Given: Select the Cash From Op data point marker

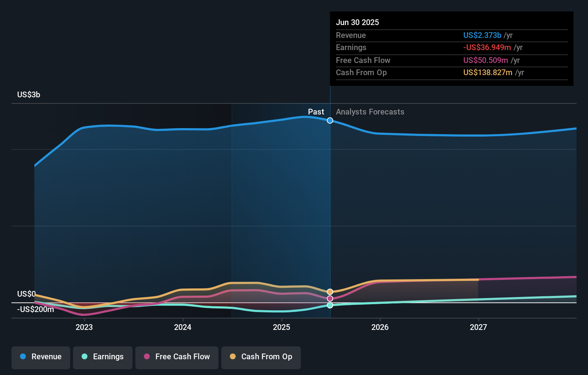Looking at the screenshot, I should [330, 292].
